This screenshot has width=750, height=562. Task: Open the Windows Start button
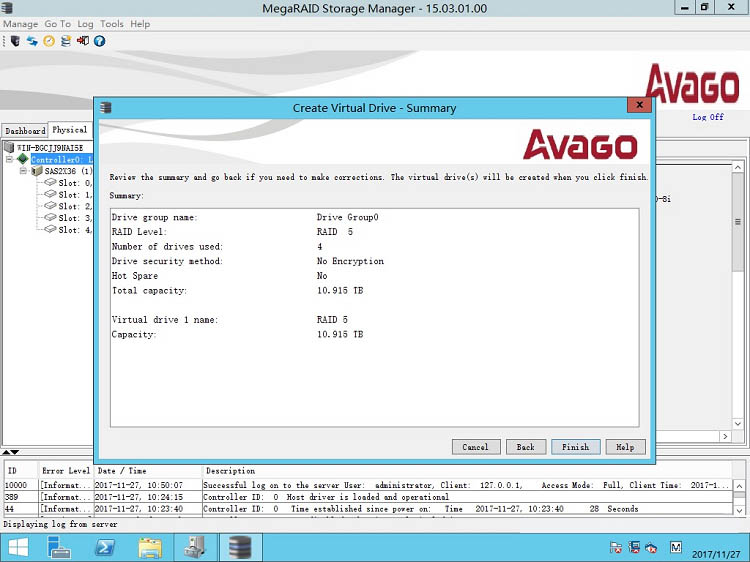(18, 548)
